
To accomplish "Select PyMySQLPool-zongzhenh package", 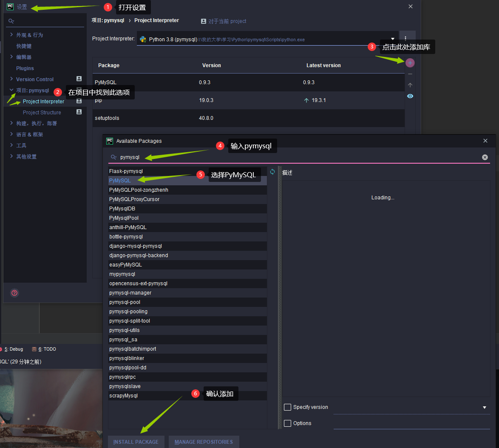I will tap(187, 190).
